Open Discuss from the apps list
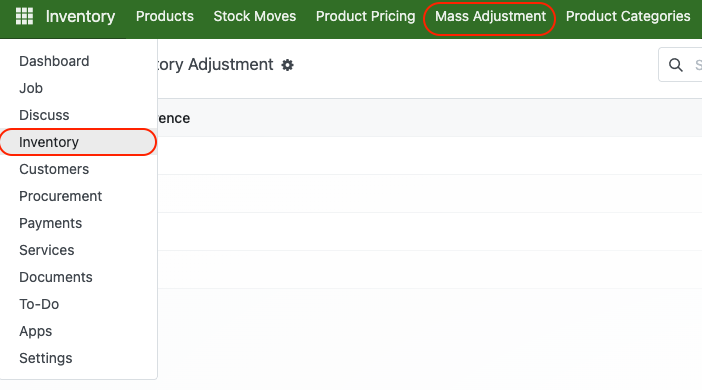The width and height of the screenshot is (702, 390). point(78,115)
